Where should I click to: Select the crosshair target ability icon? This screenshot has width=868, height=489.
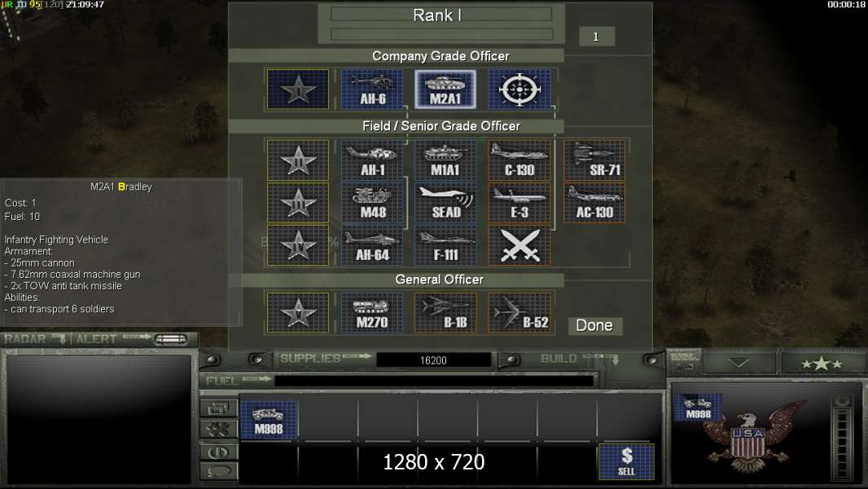click(x=519, y=89)
